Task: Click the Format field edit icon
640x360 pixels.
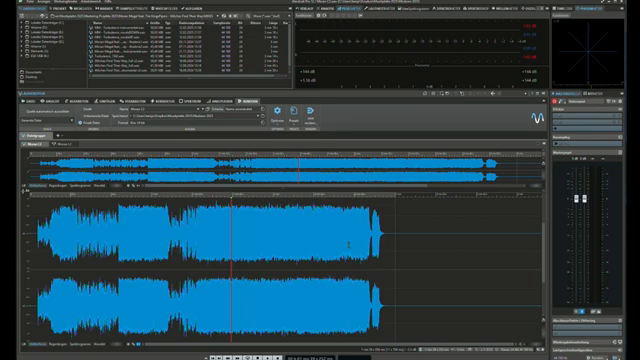Action: 263,122
